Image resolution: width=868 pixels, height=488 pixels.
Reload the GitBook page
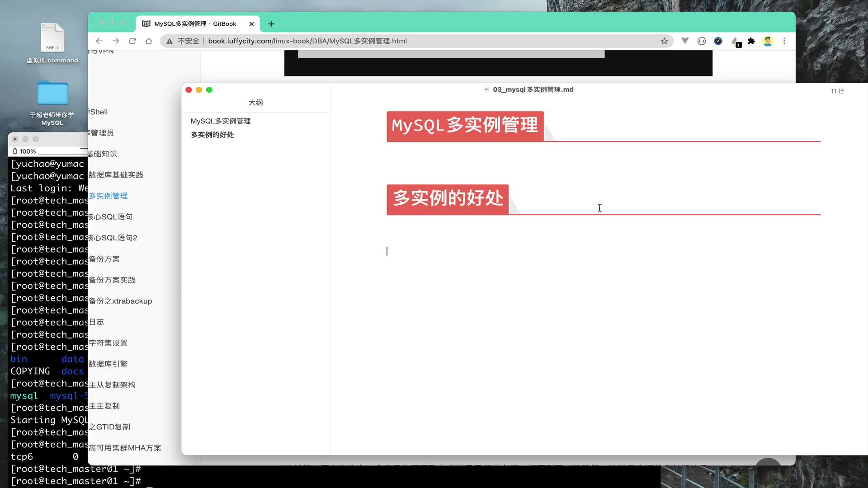tap(132, 41)
